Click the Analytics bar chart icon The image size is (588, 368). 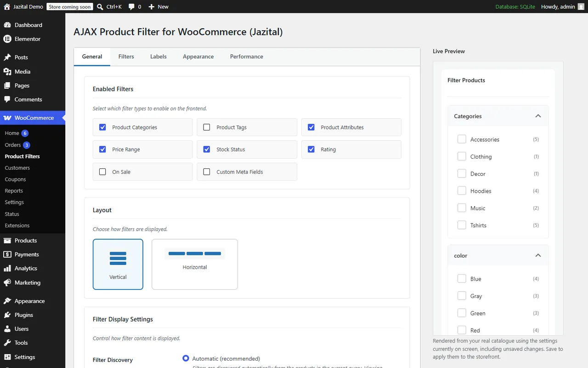[7, 269]
